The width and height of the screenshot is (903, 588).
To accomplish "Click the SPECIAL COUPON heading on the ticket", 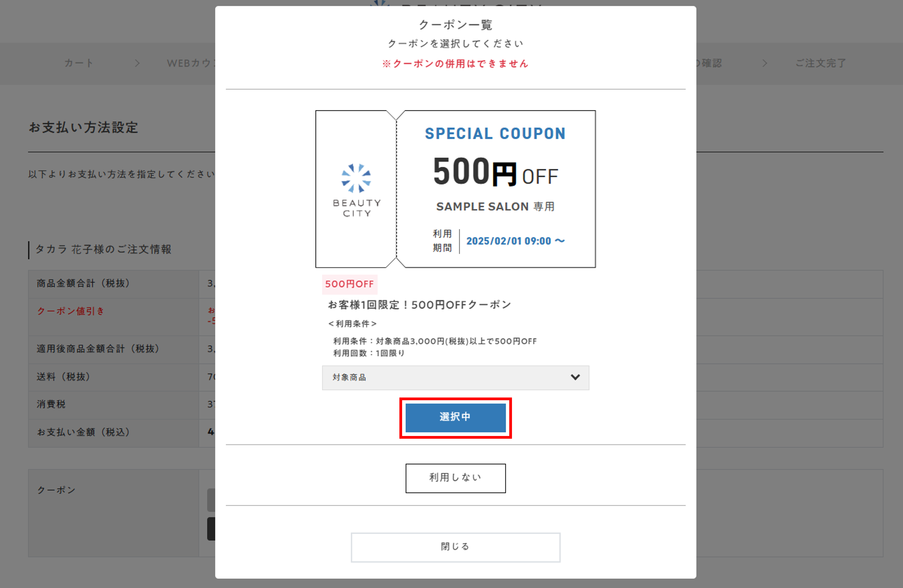I will tap(495, 134).
